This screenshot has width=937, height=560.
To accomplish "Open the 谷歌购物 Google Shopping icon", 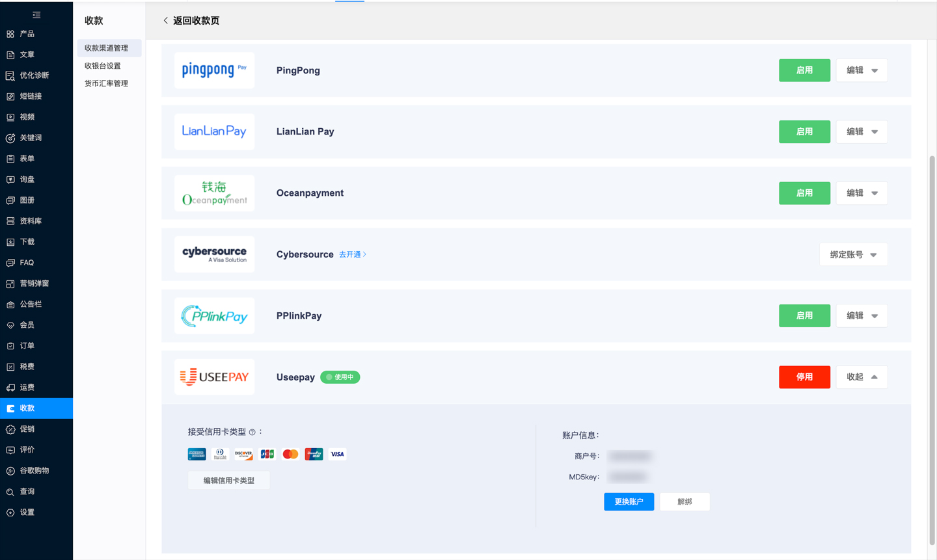I will (10, 471).
